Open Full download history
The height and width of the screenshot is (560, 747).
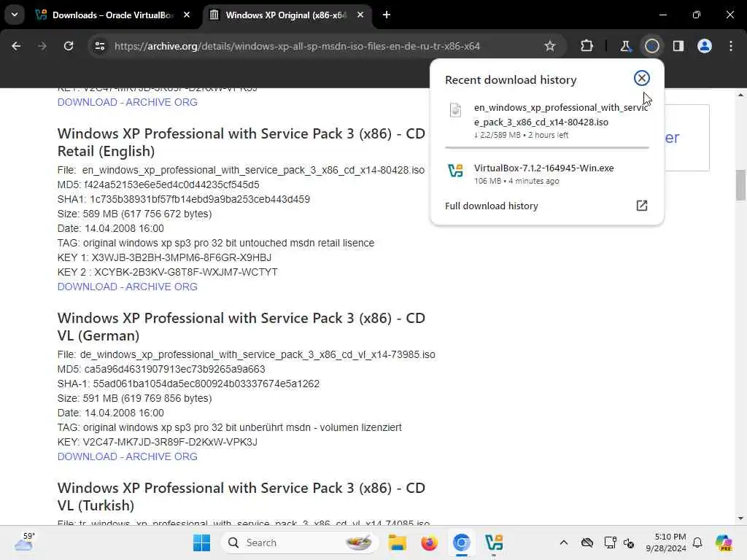tap(491, 206)
